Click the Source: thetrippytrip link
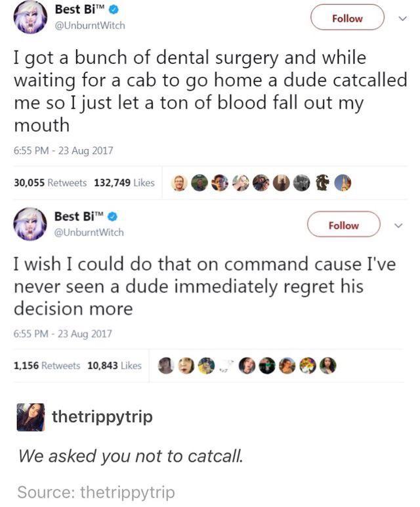The image size is (420, 507). coord(96,493)
